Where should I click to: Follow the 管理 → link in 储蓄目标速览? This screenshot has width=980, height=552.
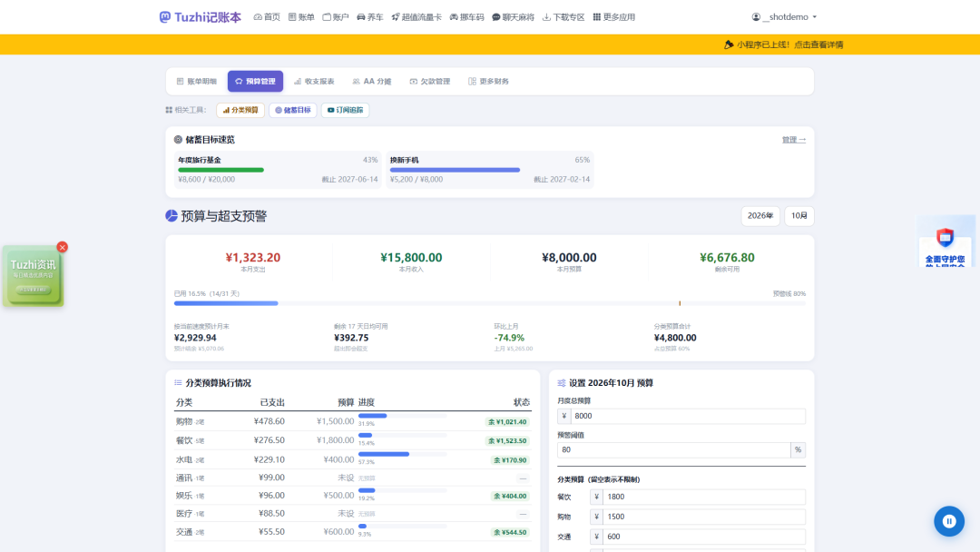[794, 140]
